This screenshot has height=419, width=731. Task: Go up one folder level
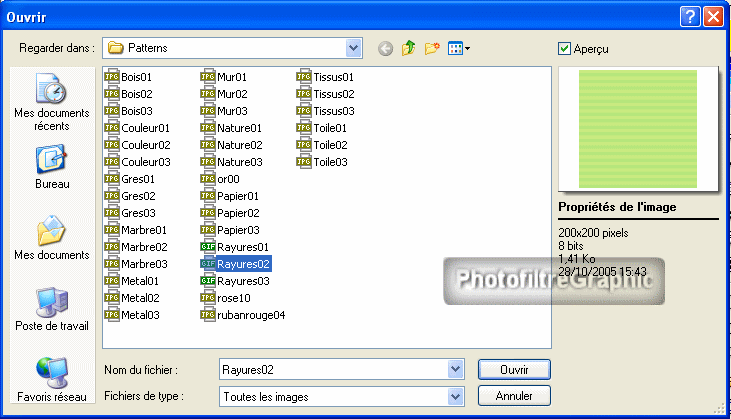click(409, 48)
